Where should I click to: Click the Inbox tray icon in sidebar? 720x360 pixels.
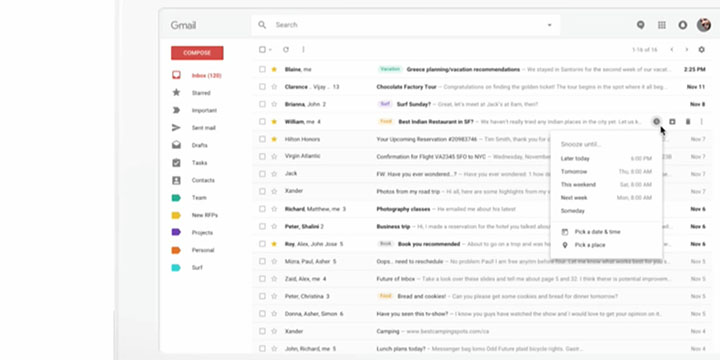(x=176, y=75)
